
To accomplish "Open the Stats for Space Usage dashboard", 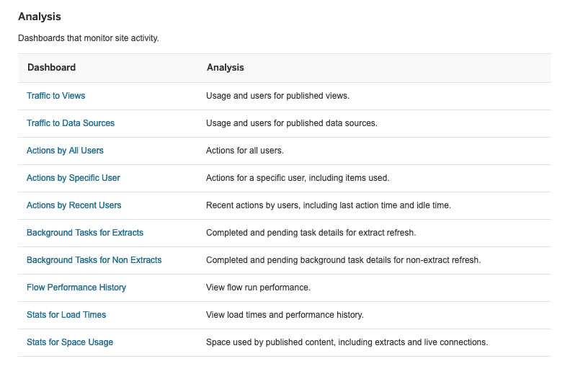I will click(x=70, y=342).
